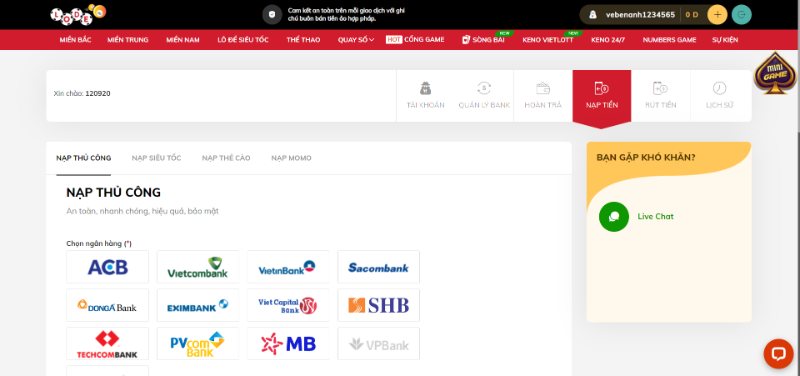The height and width of the screenshot is (376, 800).
Task: Select the Nạp Tiền deposit section
Action: click(602, 96)
